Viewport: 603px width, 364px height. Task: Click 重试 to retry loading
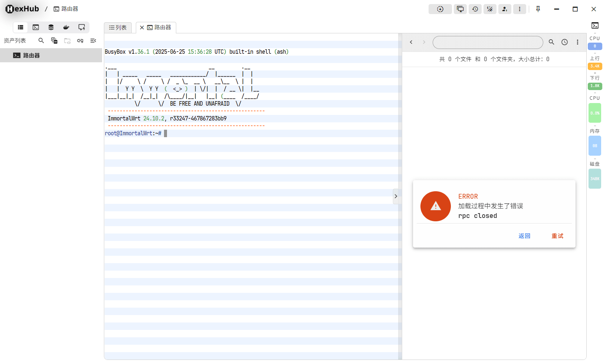pyautogui.click(x=557, y=236)
